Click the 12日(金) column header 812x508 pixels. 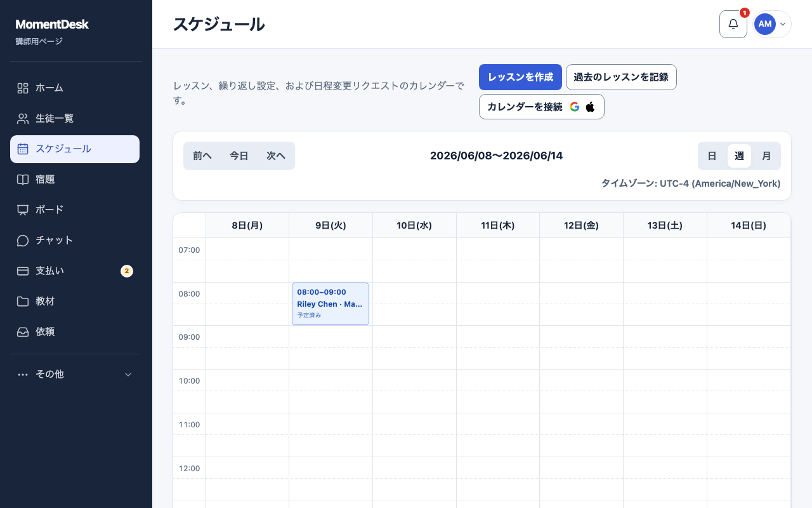point(581,225)
